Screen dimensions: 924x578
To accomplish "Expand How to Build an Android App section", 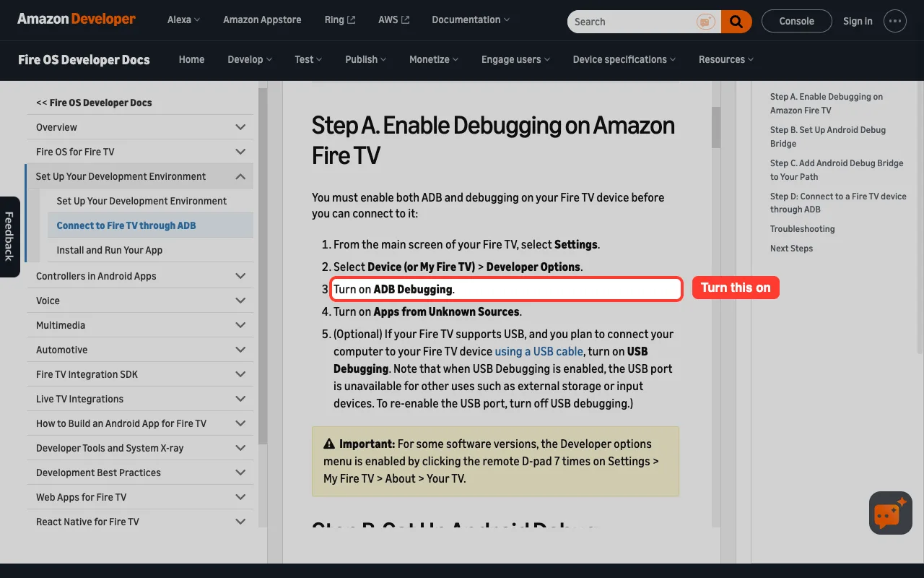I will point(140,423).
